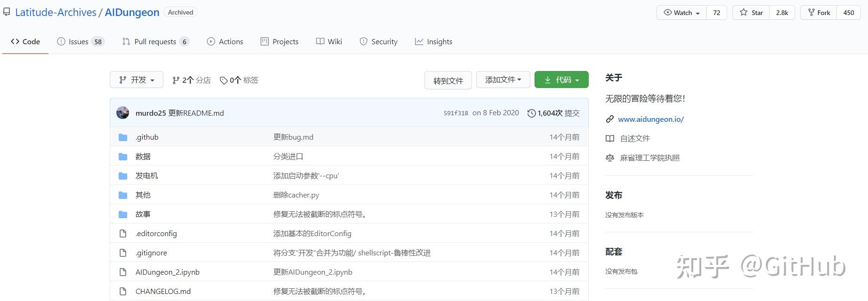Open the CHANGELOG.md file
The width and height of the screenshot is (868, 301).
click(163, 291)
